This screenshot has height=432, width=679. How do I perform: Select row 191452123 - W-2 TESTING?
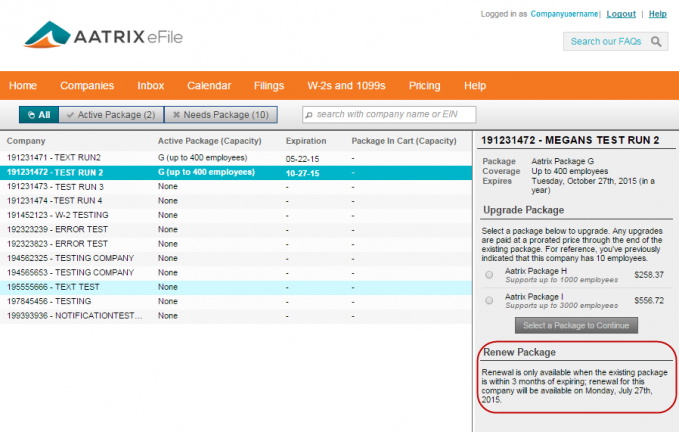[x=236, y=215]
